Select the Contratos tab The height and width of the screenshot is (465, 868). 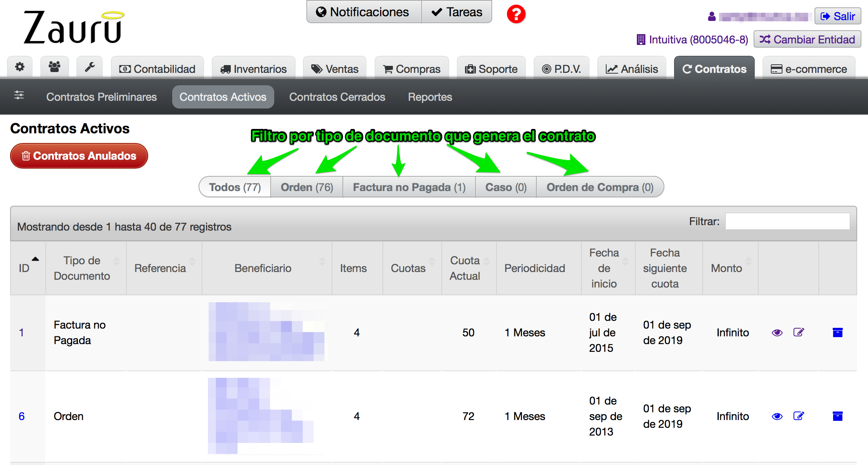(714, 69)
